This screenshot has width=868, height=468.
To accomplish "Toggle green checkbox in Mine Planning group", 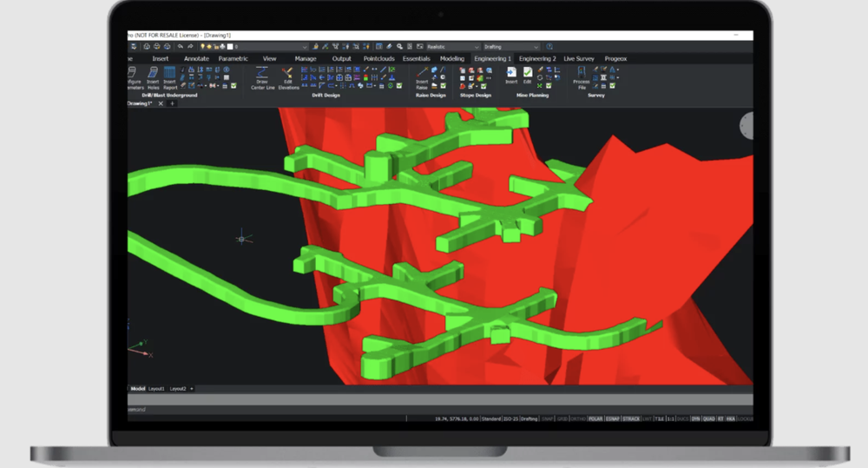I will pos(549,86).
